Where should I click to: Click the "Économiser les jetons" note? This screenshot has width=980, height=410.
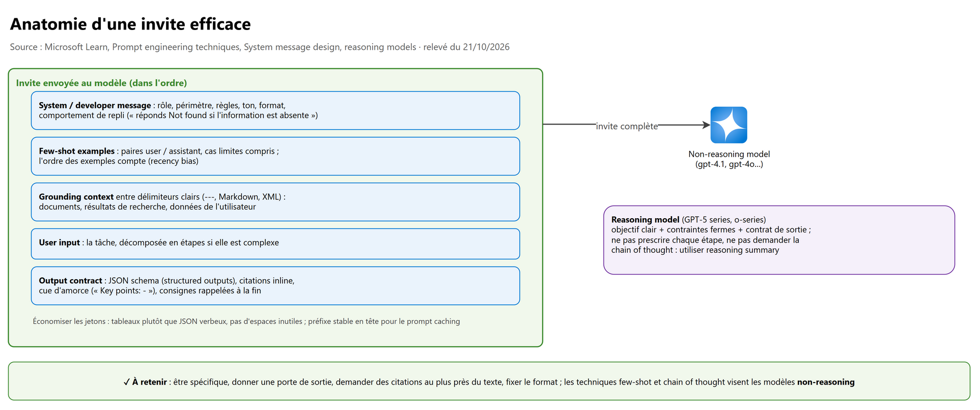coord(246,321)
